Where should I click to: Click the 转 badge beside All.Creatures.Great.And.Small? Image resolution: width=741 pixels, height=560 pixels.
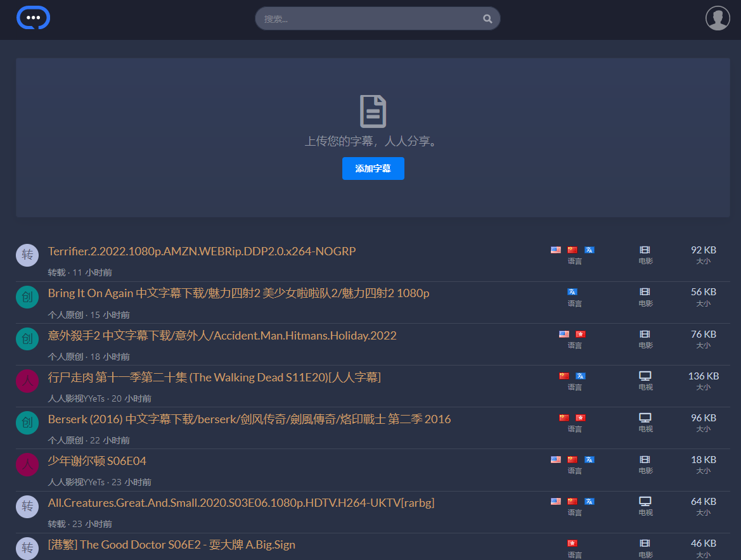(x=27, y=507)
